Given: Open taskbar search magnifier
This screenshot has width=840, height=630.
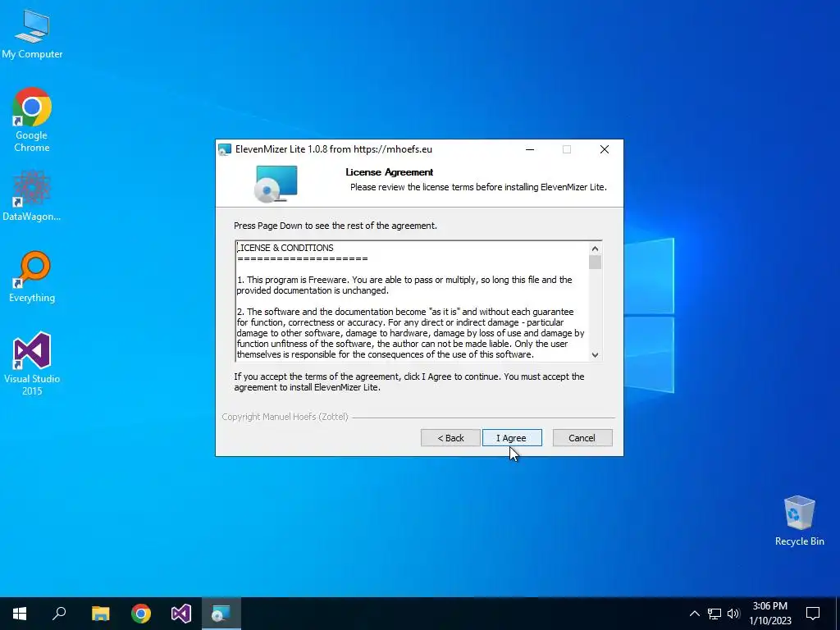Looking at the screenshot, I should pyautogui.click(x=59, y=614).
